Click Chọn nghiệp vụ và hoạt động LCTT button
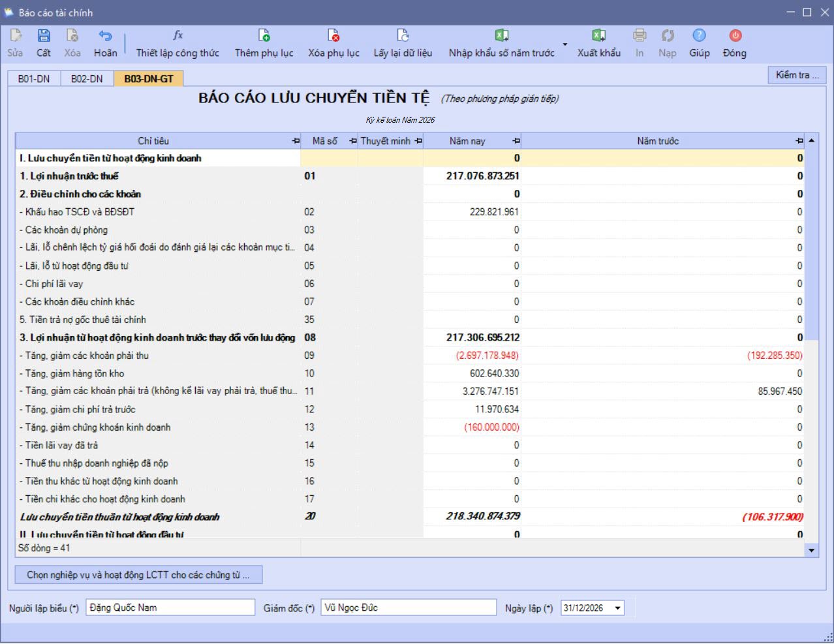This screenshot has width=834, height=644. pyautogui.click(x=138, y=575)
